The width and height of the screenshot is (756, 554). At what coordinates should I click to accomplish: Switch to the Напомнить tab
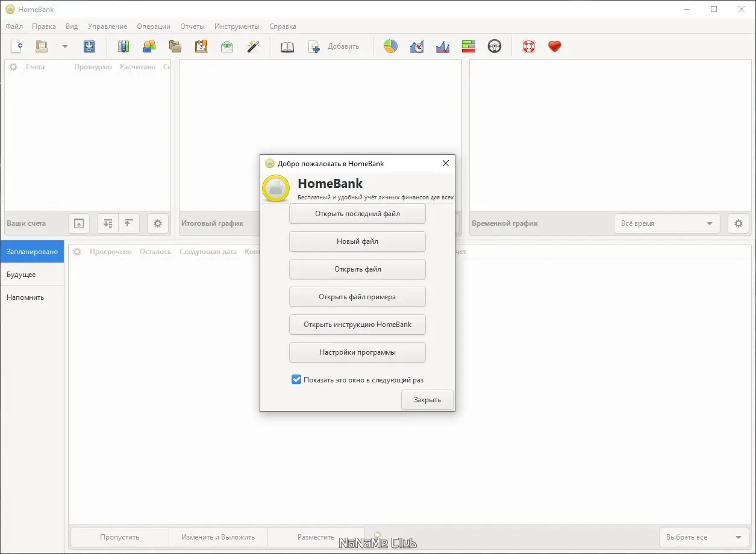32,297
